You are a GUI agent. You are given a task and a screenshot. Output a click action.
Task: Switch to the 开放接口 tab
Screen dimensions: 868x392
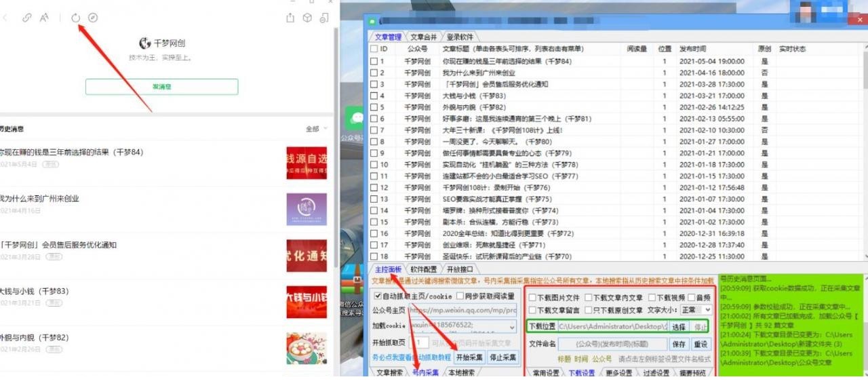click(x=460, y=269)
